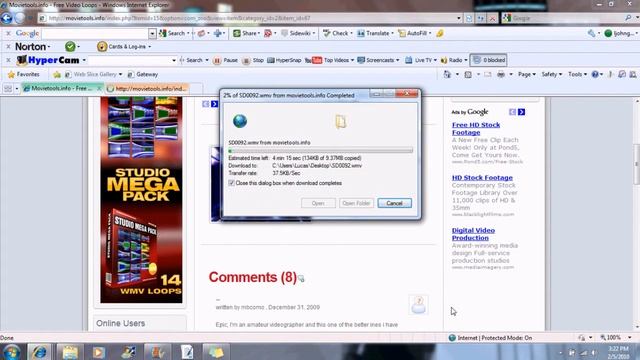This screenshot has width=640, height=360.
Task: Click the HyperCam Pause button
Action: [226, 60]
